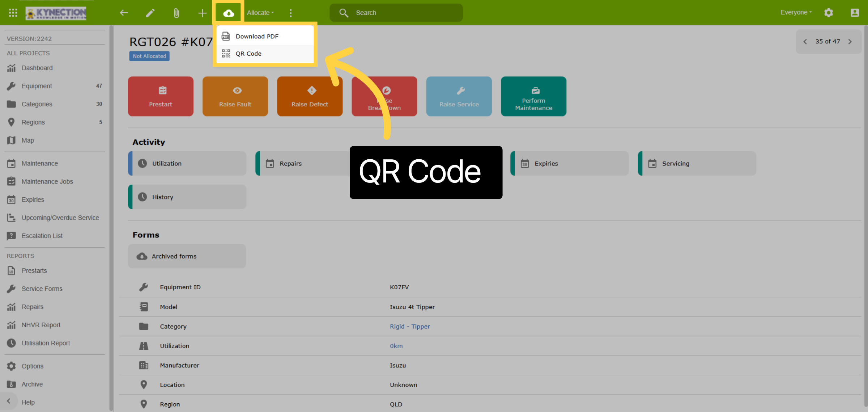This screenshot has height=412, width=868.
Task: Click the Perform Maintenance button
Action: coord(533,96)
